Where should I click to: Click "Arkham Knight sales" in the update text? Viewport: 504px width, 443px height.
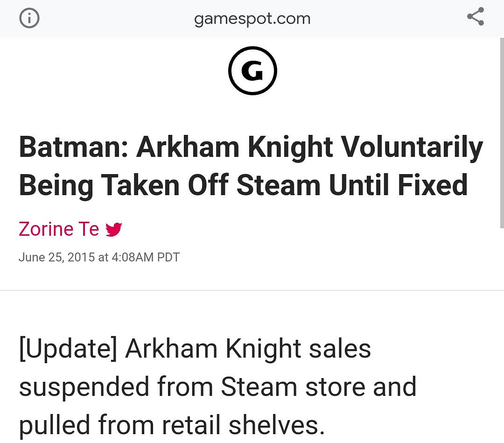coord(248,349)
